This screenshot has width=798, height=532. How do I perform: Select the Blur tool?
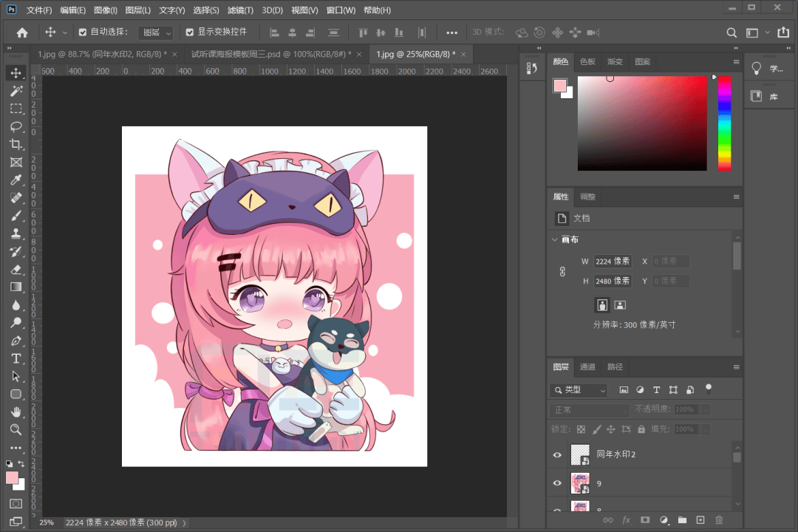pos(16,305)
